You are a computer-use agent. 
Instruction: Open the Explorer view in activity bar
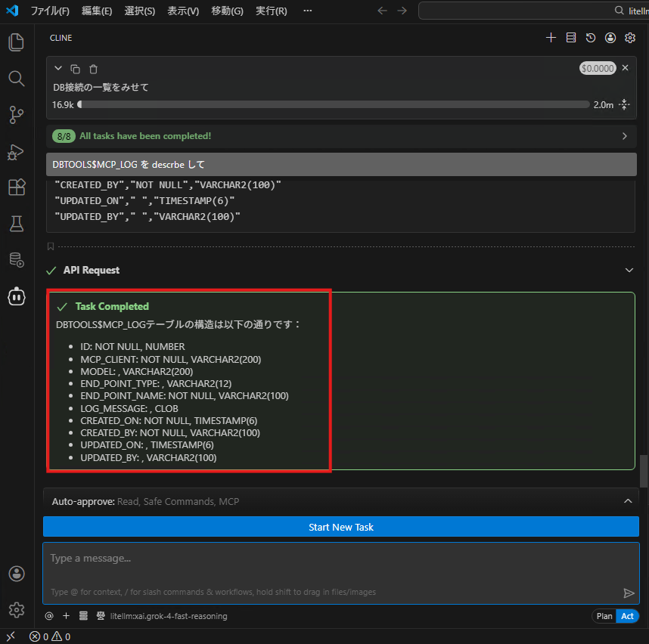16,42
